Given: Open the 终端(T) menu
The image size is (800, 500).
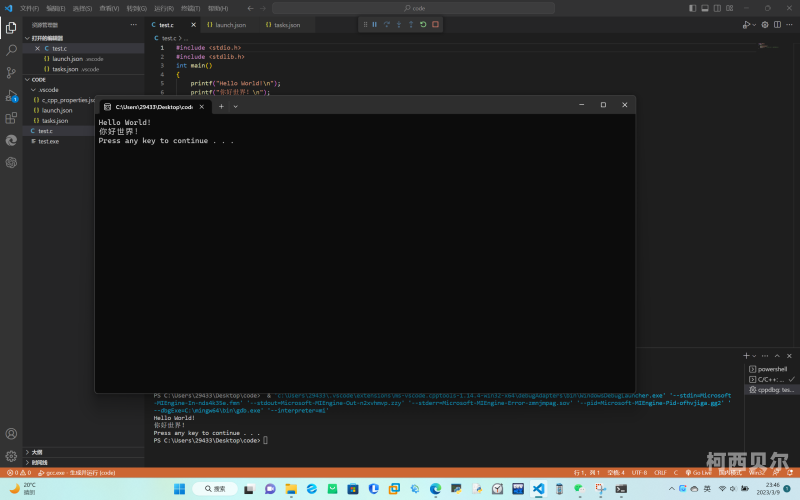Looking at the screenshot, I should point(191,8).
